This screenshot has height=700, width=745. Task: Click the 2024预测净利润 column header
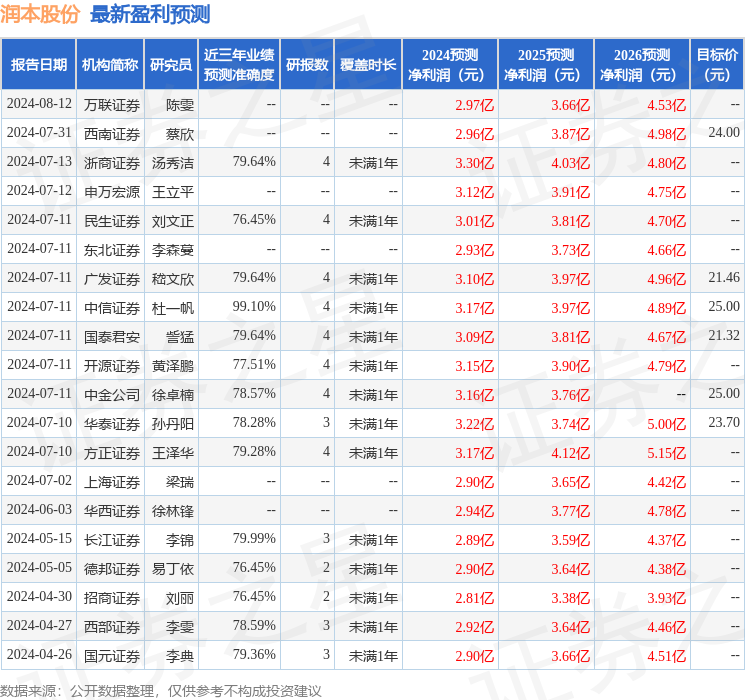click(x=450, y=65)
